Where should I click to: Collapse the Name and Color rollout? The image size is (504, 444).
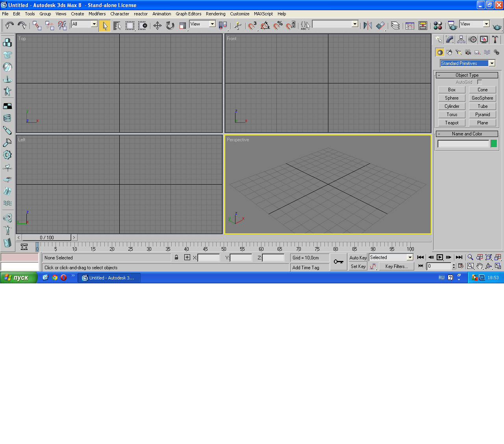click(x=467, y=134)
